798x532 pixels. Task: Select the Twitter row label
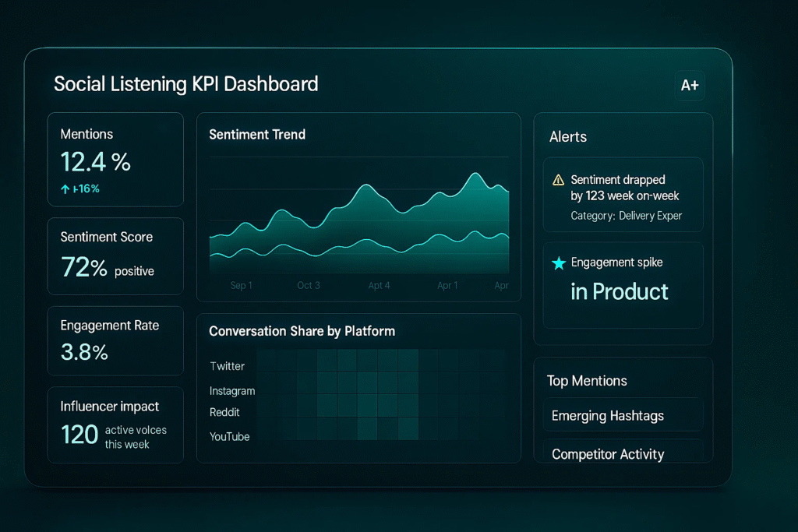pos(228,366)
